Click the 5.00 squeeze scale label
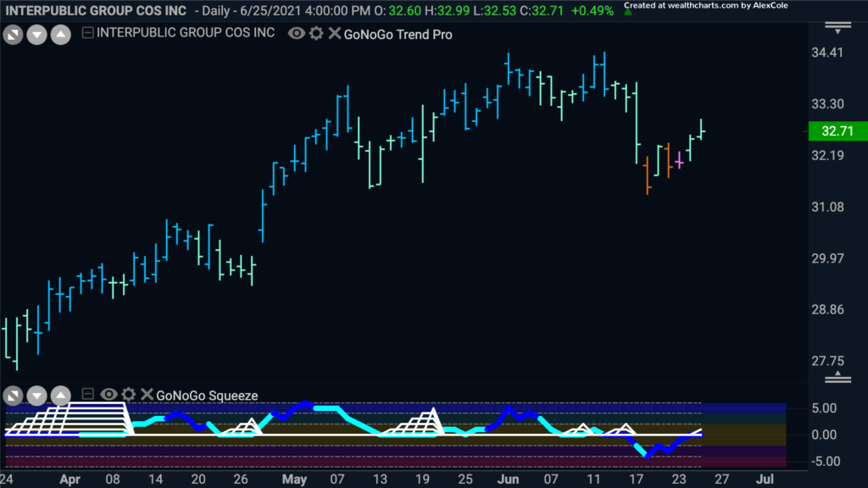 pyautogui.click(x=824, y=408)
